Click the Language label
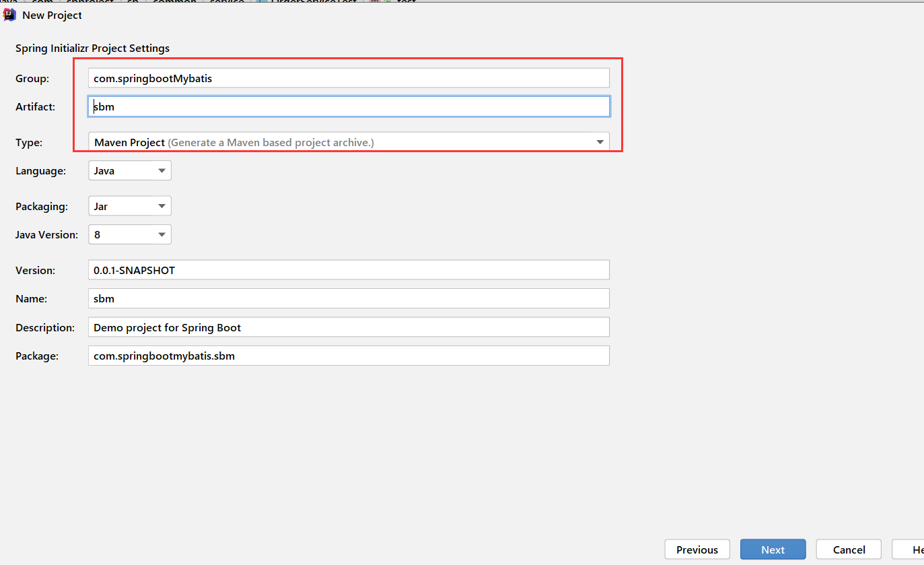 (x=40, y=170)
